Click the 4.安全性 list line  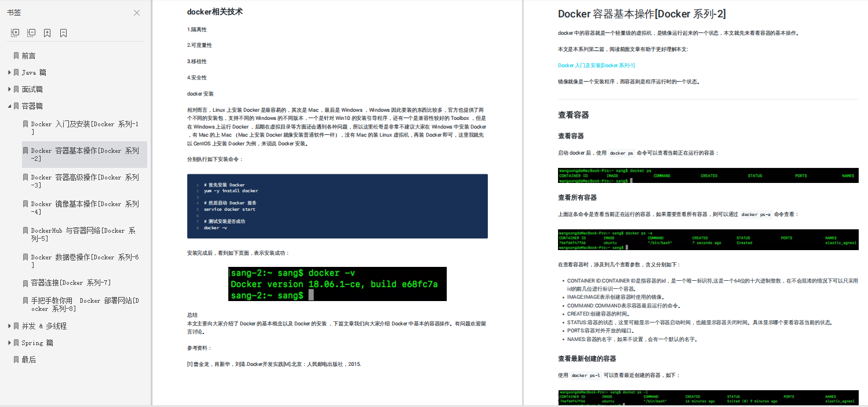point(197,78)
